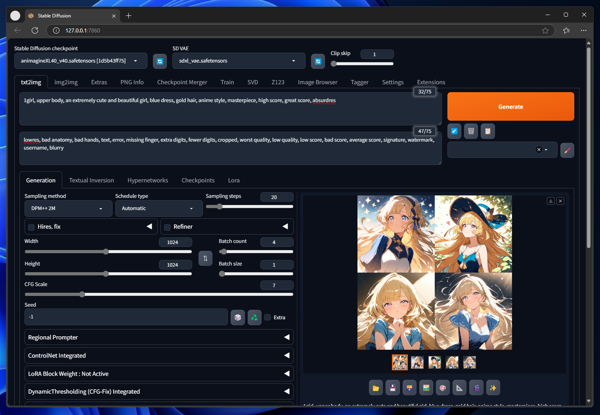Select the grid thumbnail highlighted in orange
Image resolution: width=600 pixels, height=415 pixels.
pos(399,362)
